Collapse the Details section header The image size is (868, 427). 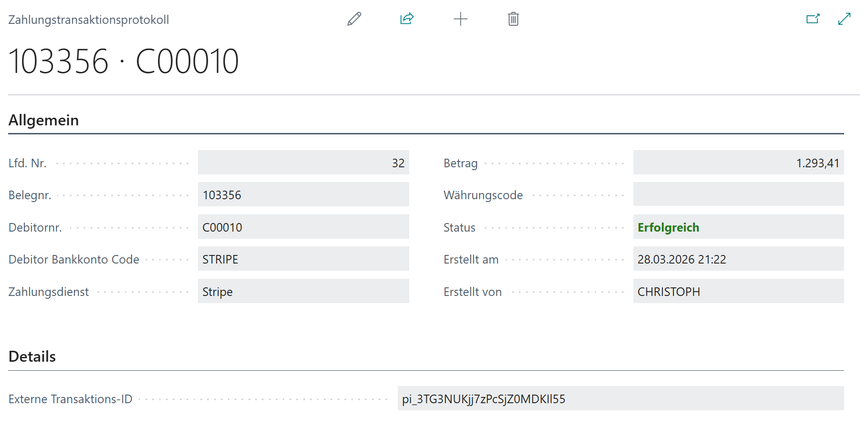coord(32,356)
